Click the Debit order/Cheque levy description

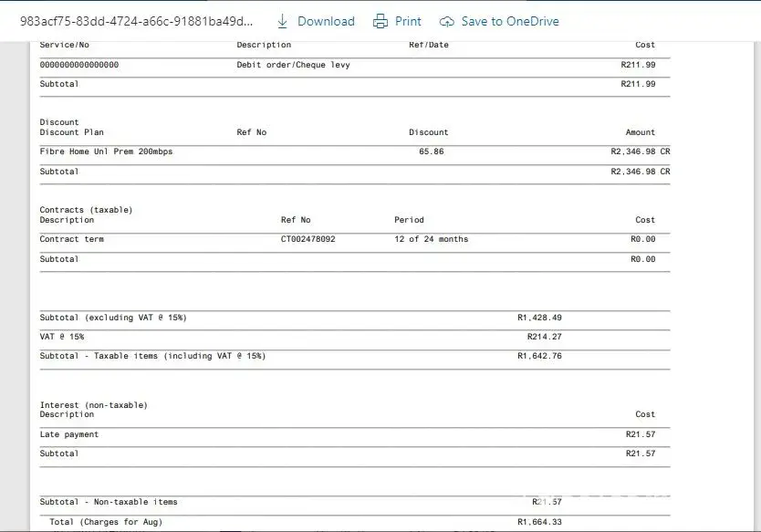coord(293,65)
